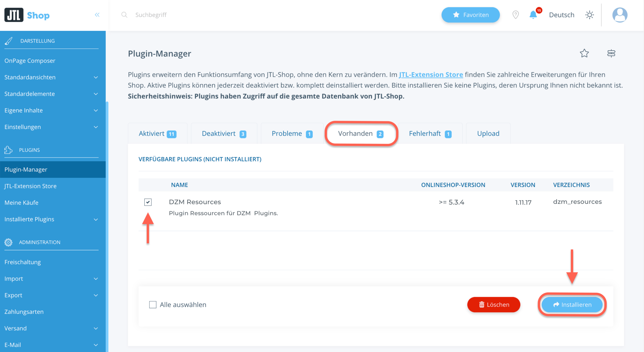Open the help location-pin icon
Viewport: 644px width, 352px height.
[x=516, y=15]
